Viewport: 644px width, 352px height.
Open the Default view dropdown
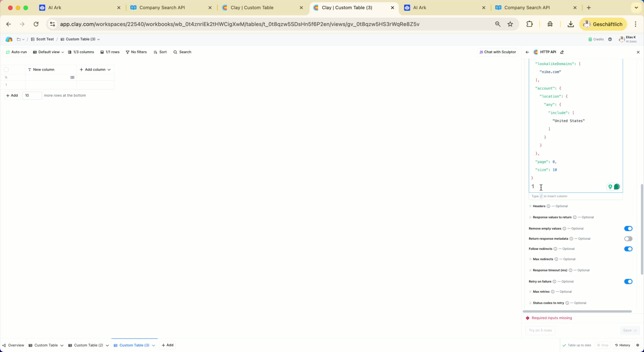(49, 52)
